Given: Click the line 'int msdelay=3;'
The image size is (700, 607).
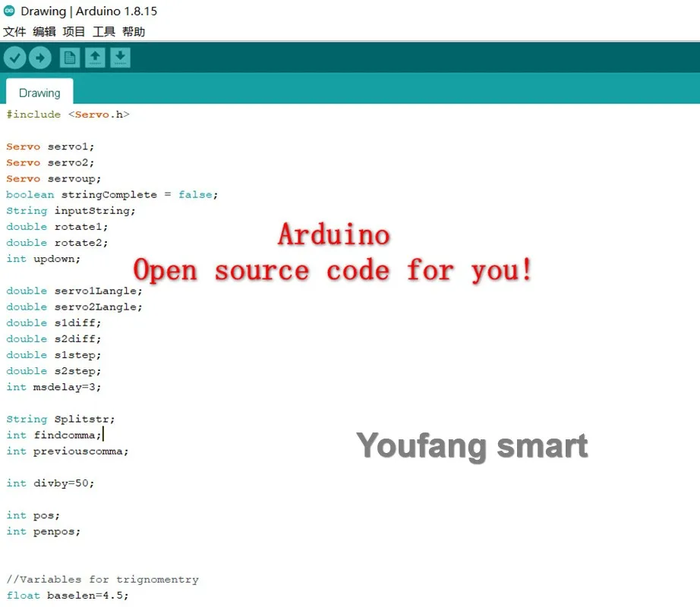Looking at the screenshot, I should pos(54,388).
